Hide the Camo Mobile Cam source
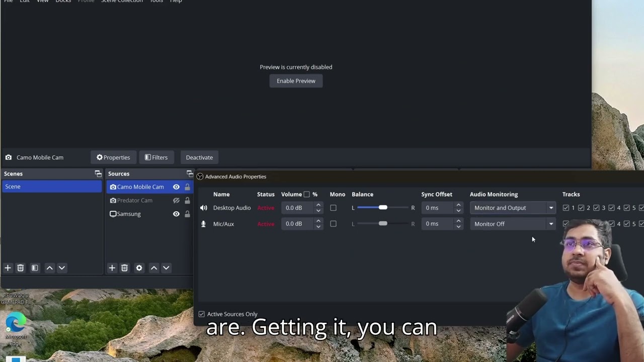The height and width of the screenshot is (362, 644). click(176, 187)
